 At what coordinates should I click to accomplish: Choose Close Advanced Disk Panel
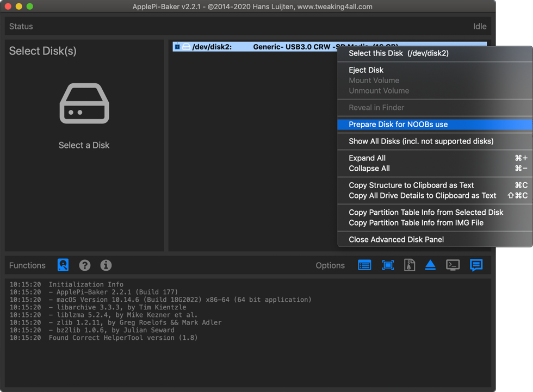[x=435, y=239]
